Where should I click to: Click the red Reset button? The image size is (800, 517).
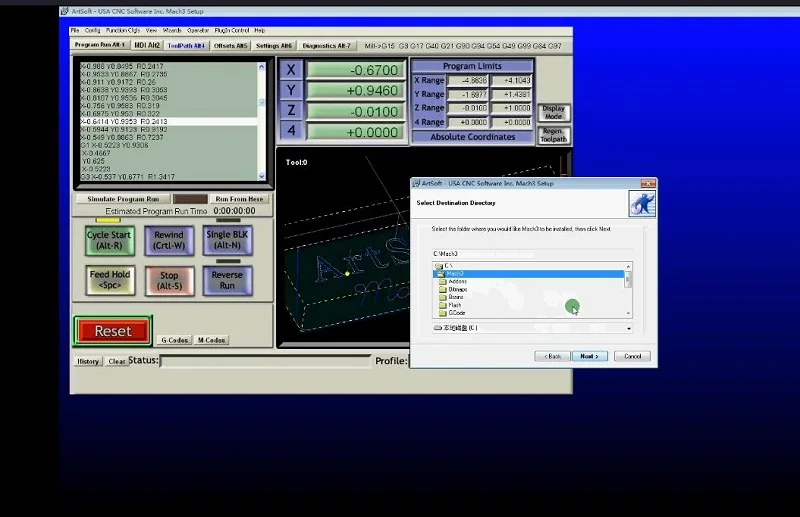point(113,331)
